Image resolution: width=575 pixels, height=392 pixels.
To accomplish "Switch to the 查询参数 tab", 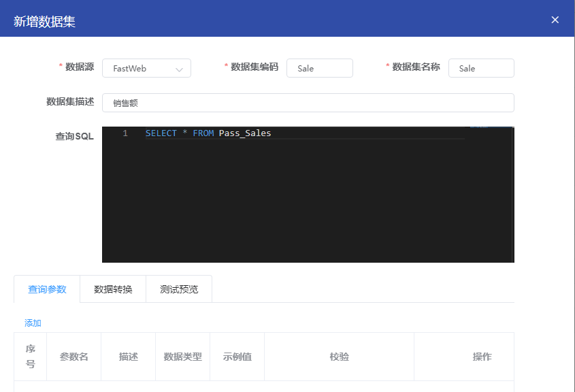I will click(x=47, y=289).
